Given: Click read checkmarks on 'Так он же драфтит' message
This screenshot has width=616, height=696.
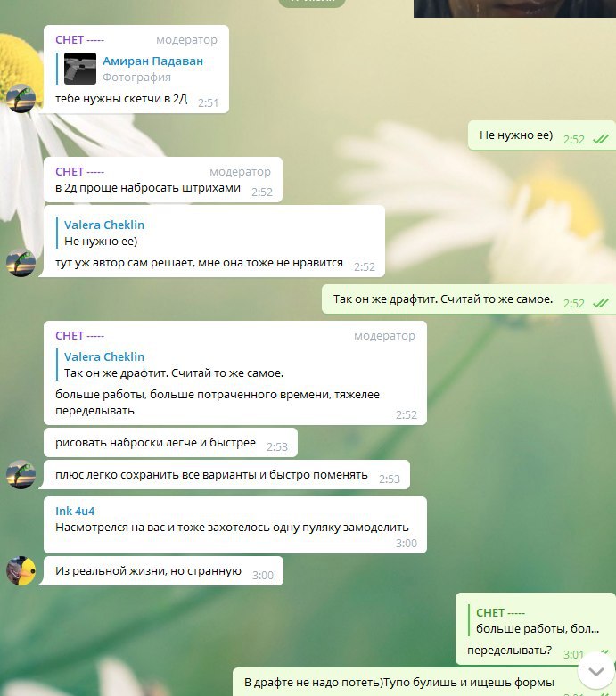Looking at the screenshot, I should pos(601,303).
